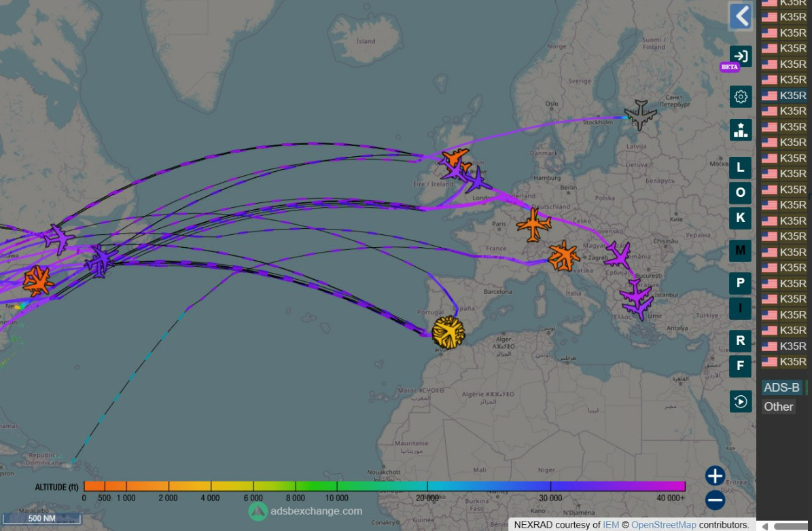Start the replay with the circular play icon
The width and height of the screenshot is (812, 531).
[x=741, y=401]
